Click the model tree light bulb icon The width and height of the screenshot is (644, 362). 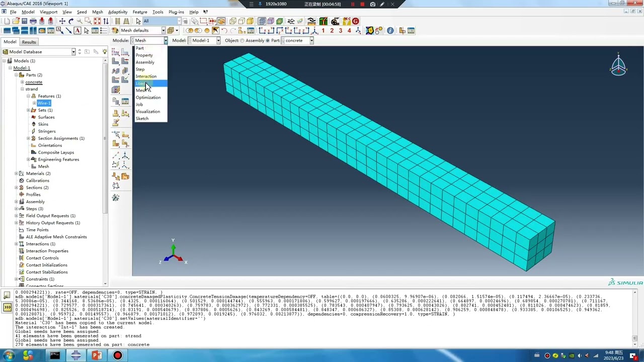[x=105, y=52]
